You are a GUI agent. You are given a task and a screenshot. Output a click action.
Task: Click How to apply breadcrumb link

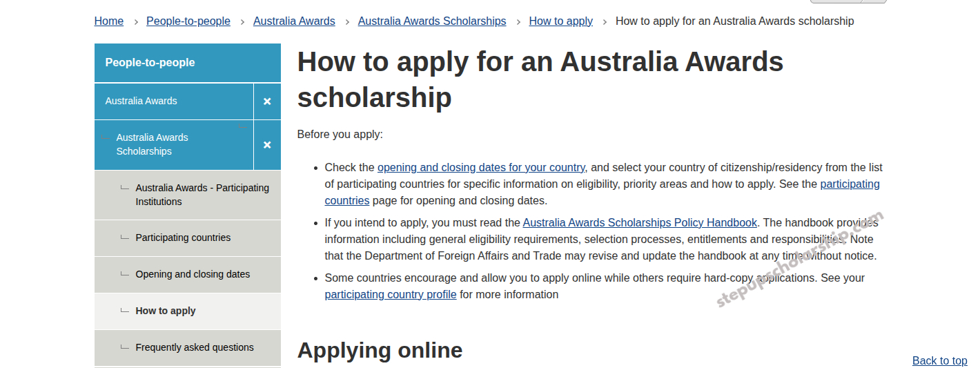[560, 21]
